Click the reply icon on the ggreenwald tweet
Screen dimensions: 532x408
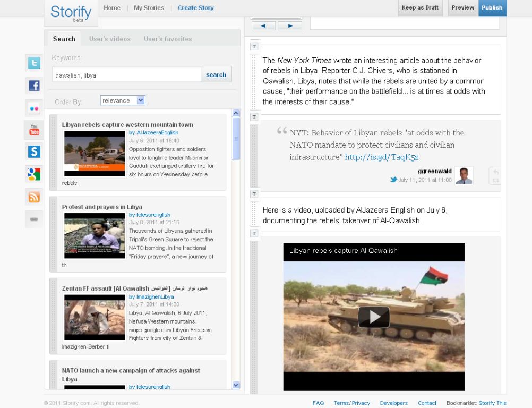click(x=496, y=172)
